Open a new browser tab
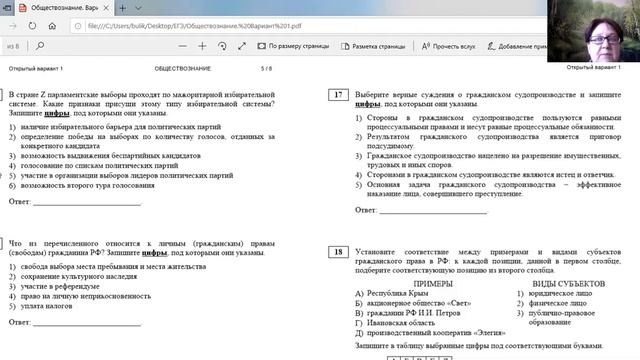 [x=122, y=8]
